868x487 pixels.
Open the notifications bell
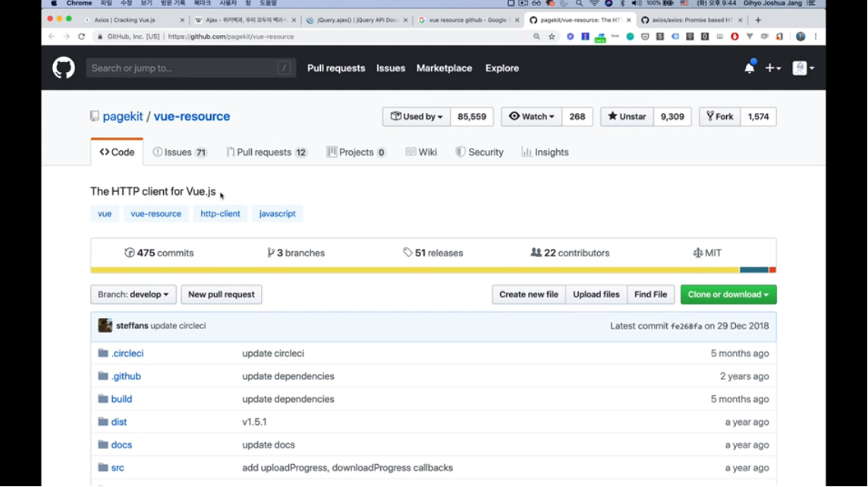749,68
